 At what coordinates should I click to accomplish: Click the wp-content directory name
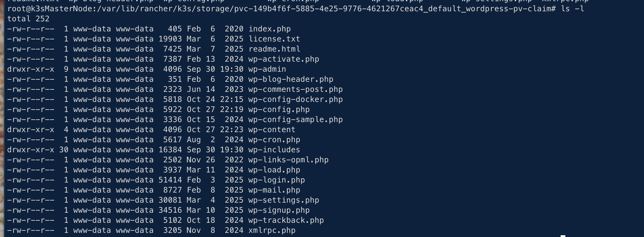[272, 130]
